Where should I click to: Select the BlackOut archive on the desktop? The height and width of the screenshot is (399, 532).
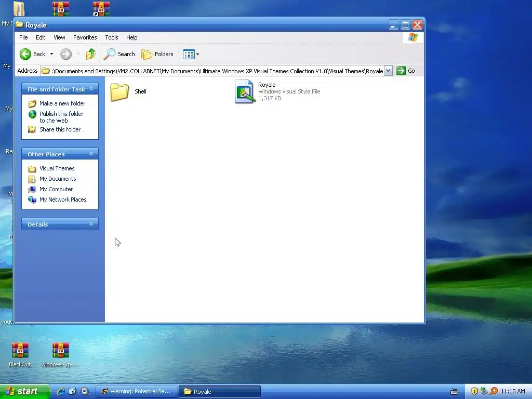click(x=20, y=351)
